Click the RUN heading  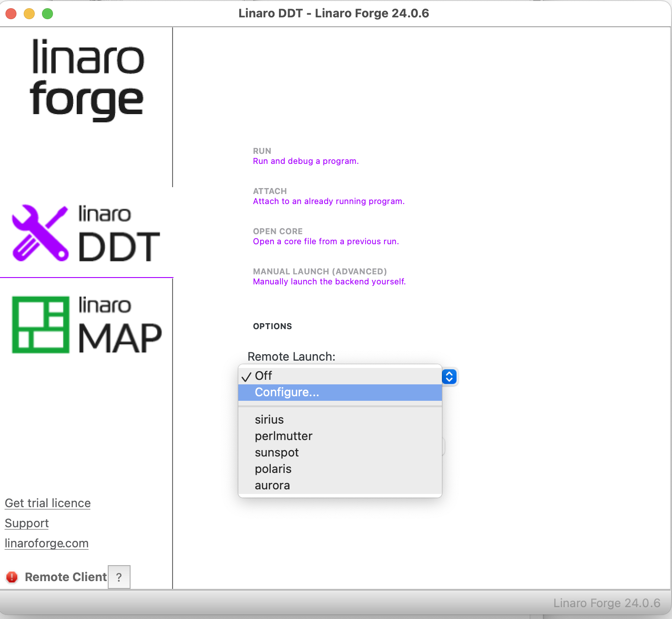click(x=262, y=151)
